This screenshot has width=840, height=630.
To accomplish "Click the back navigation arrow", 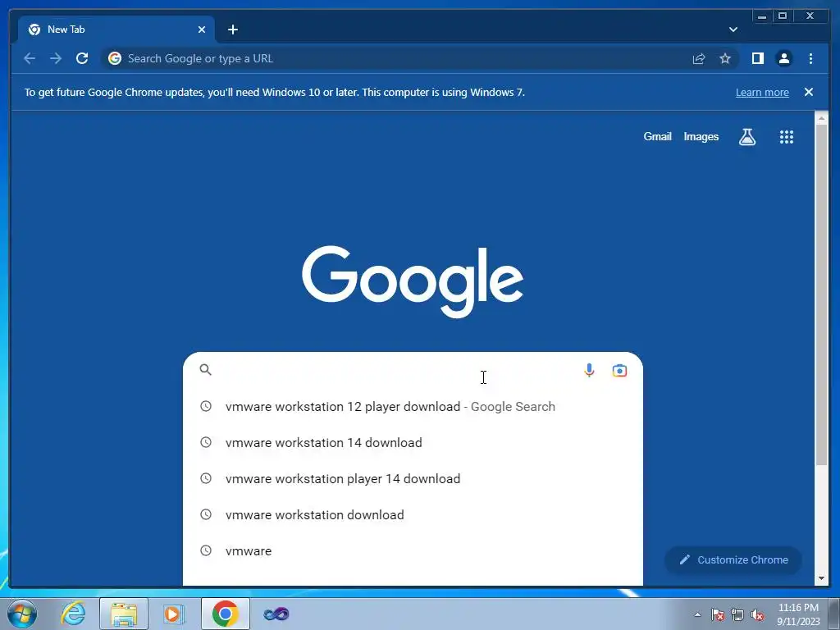I will [30, 58].
